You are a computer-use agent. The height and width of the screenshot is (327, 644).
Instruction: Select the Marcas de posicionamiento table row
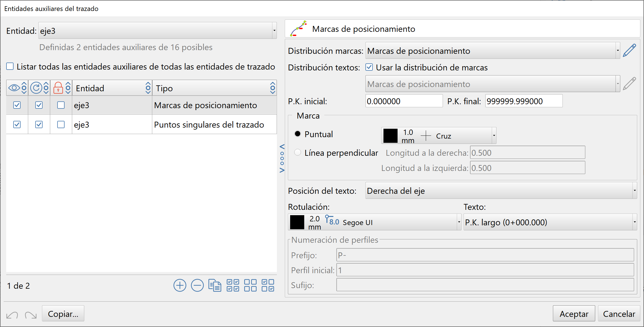[141, 105]
